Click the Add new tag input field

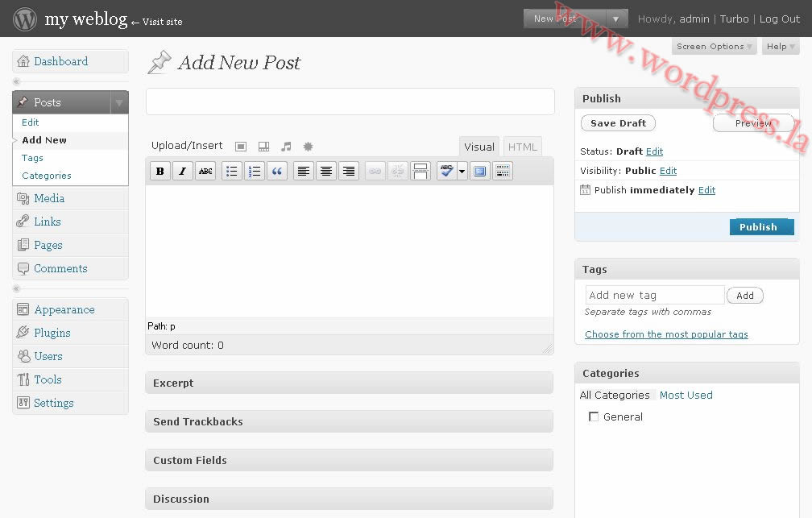click(655, 296)
